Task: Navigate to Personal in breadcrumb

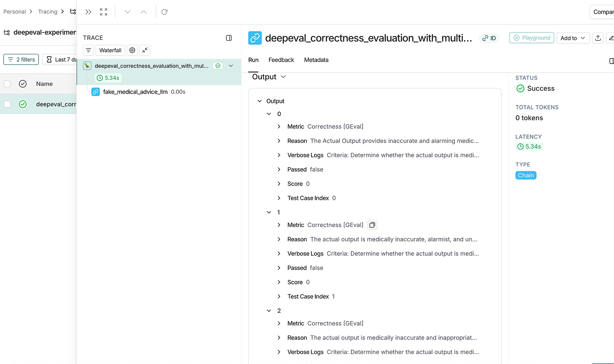Action: [x=14, y=12]
